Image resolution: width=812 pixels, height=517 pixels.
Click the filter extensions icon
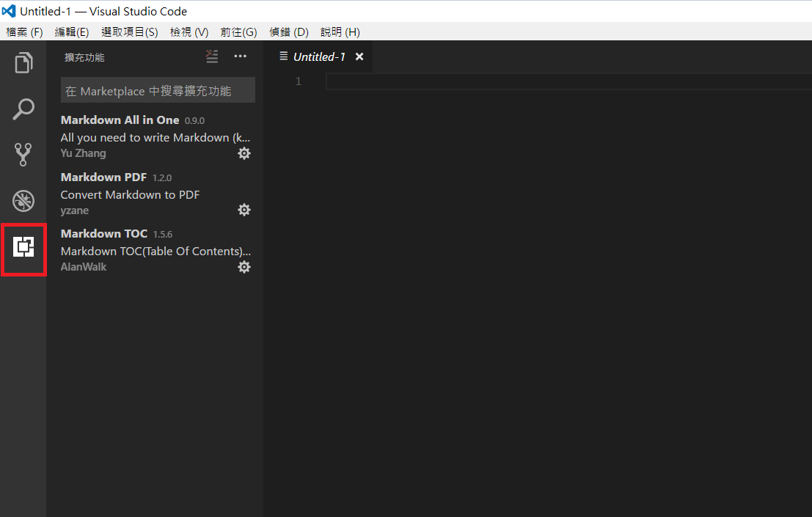(212, 56)
